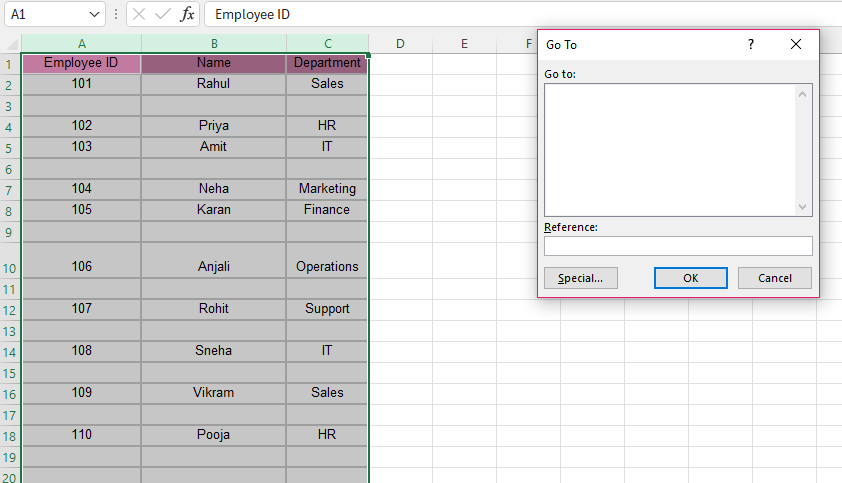The width and height of the screenshot is (842, 483).
Task: Close the Go To dialog
Action: [796, 45]
